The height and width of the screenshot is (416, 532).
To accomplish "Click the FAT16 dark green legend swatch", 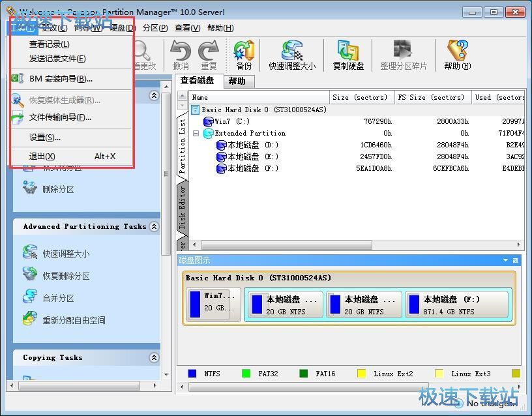I will pos(304,373).
